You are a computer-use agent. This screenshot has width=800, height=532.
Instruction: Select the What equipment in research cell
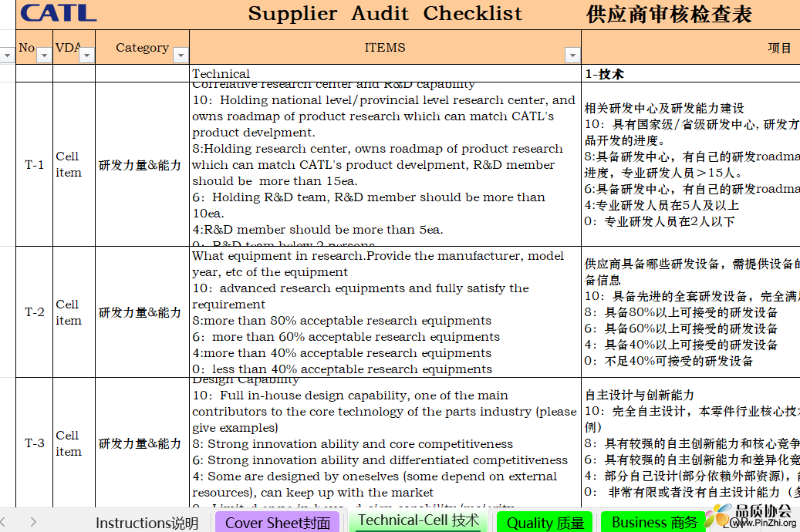coord(385,311)
